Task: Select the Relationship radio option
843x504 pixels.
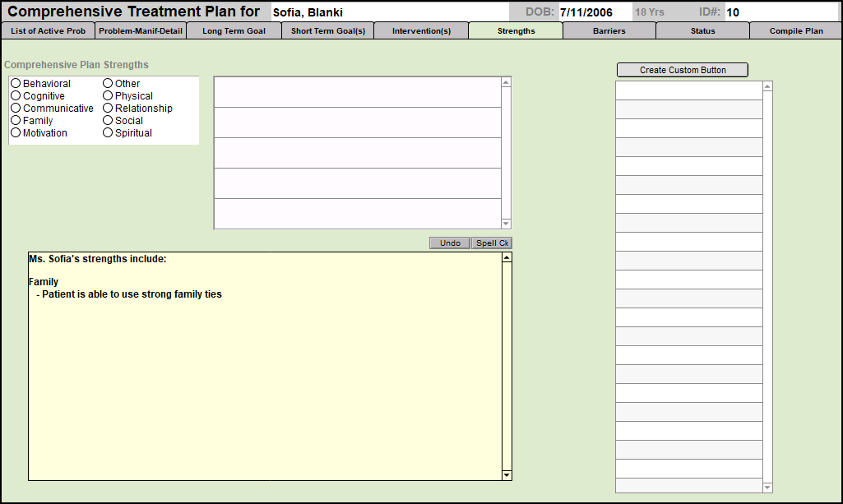Action: [x=108, y=109]
